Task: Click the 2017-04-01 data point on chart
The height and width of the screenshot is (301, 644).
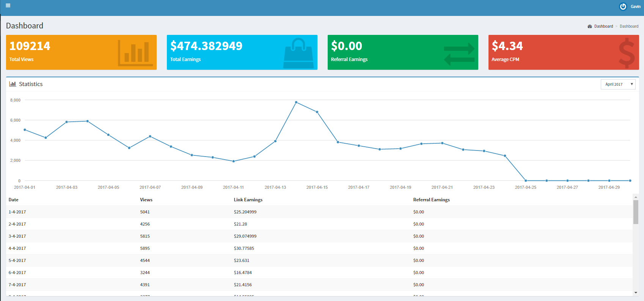Action: 25,130
